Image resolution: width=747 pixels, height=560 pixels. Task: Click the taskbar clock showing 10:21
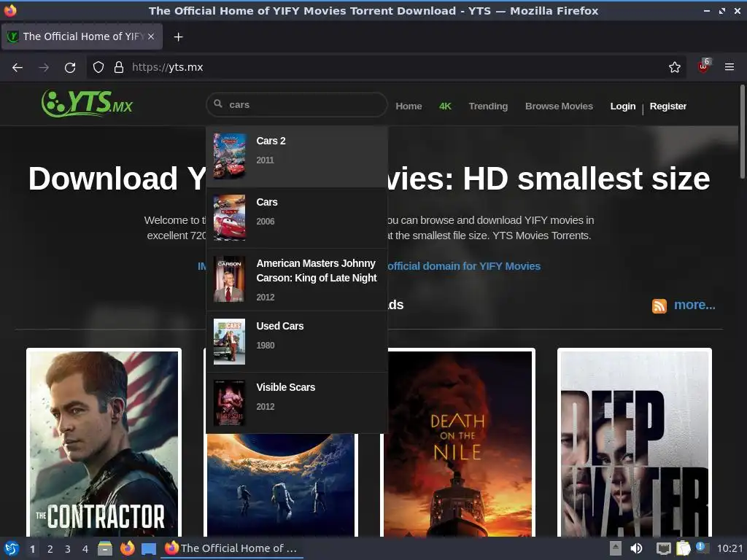729,548
